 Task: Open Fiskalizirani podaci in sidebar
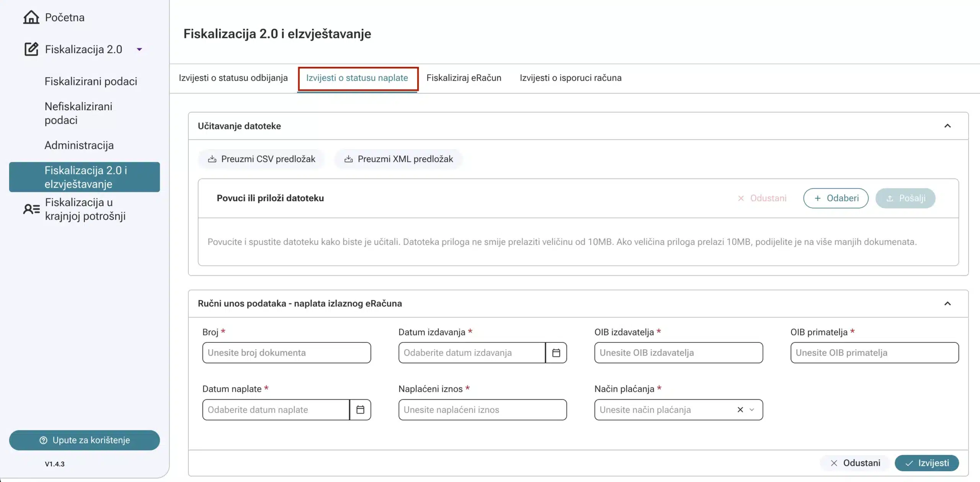pyautogui.click(x=91, y=81)
